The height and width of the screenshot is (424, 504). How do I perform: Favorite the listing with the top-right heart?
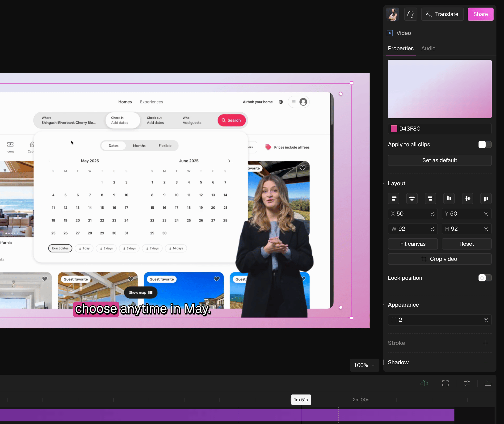click(302, 168)
